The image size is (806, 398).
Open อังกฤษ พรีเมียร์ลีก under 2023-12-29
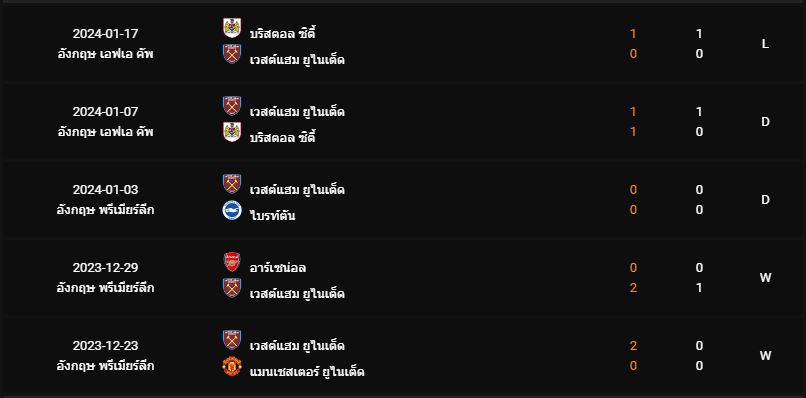tap(105, 288)
